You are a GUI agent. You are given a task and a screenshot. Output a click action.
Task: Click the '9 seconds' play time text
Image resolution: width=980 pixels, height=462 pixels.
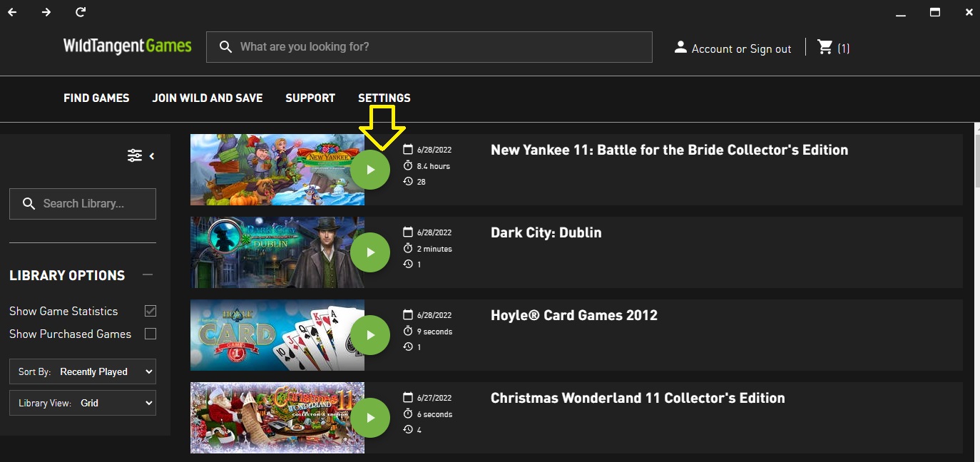pos(434,332)
